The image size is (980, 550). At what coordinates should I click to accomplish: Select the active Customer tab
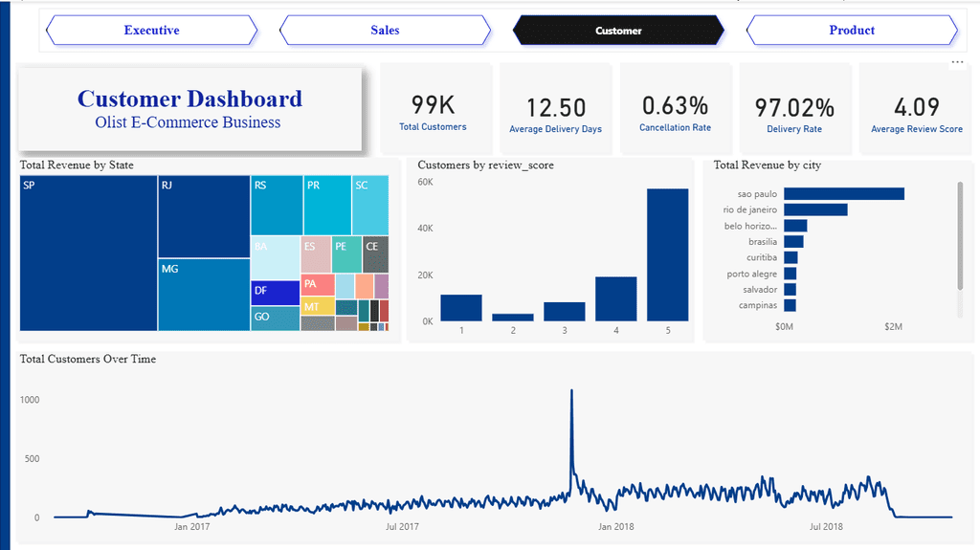pos(618,30)
